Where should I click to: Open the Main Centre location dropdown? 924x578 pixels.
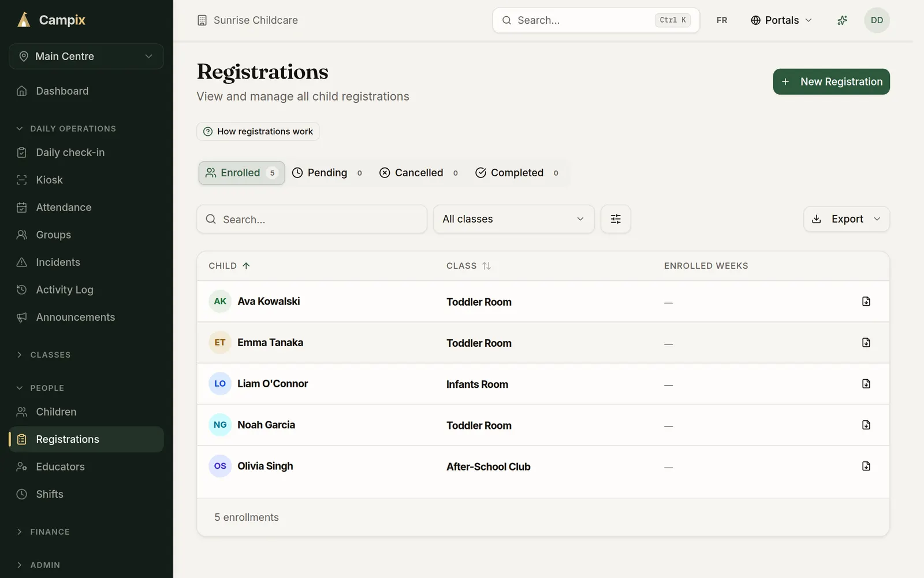(86, 56)
